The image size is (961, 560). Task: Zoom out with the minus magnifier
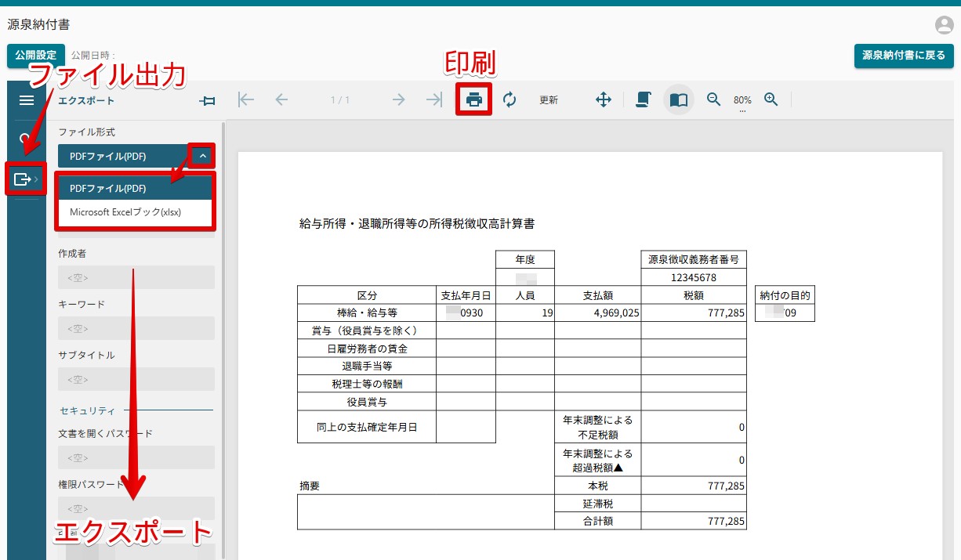713,99
